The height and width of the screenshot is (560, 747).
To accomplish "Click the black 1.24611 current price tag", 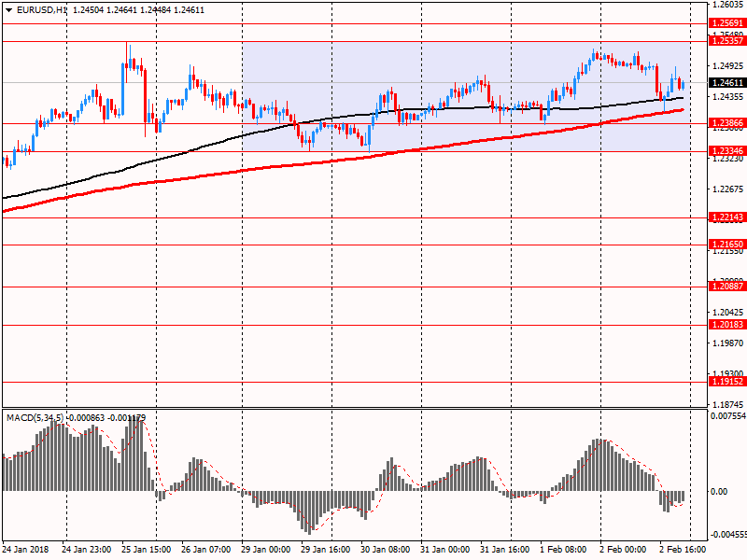I will coord(726,83).
